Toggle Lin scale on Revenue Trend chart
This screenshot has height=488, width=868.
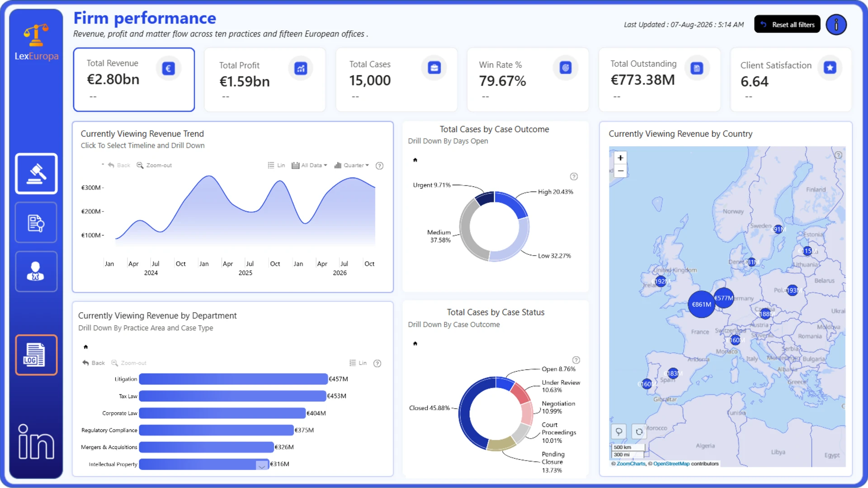click(276, 165)
